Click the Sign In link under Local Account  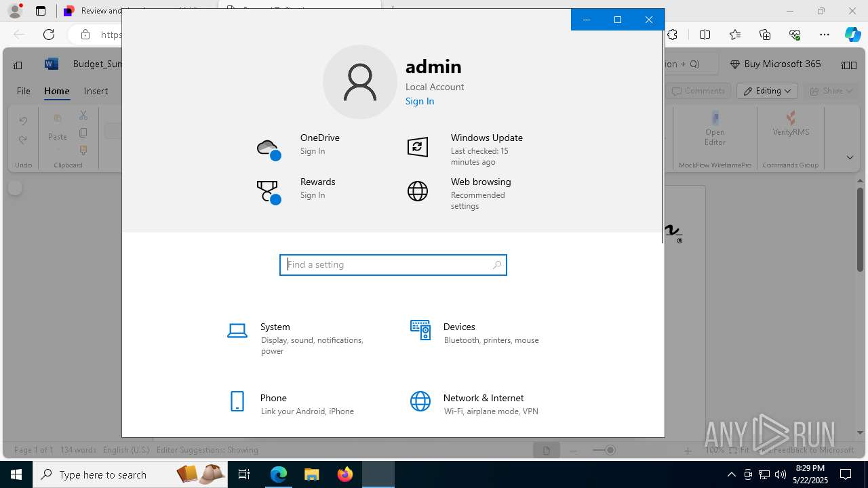click(420, 101)
